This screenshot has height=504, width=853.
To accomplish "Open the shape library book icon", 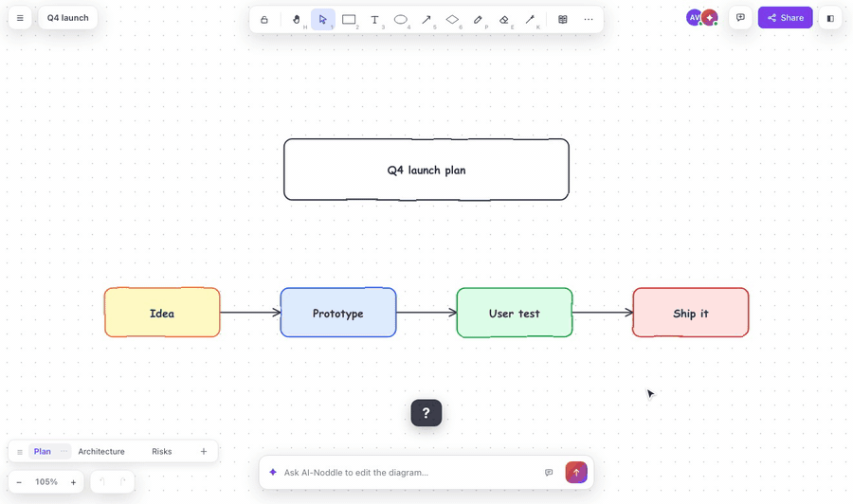I will coord(563,20).
